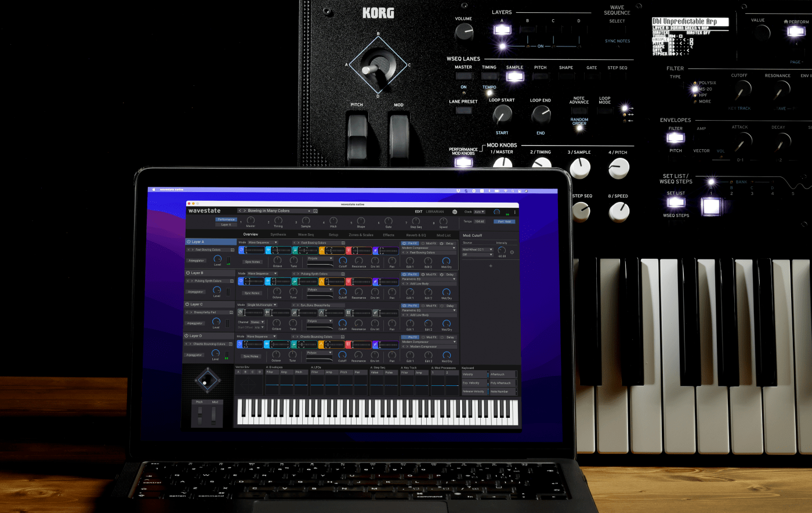Viewport: 812px width, 513px height.
Task: Switch to the Synthesis tab
Action: click(x=278, y=235)
